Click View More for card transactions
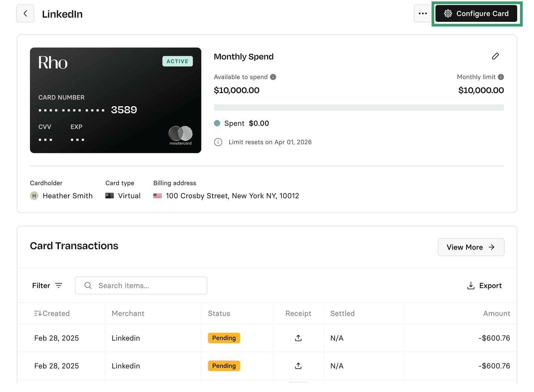Image resolution: width=534 pixels, height=392 pixels. tap(471, 247)
